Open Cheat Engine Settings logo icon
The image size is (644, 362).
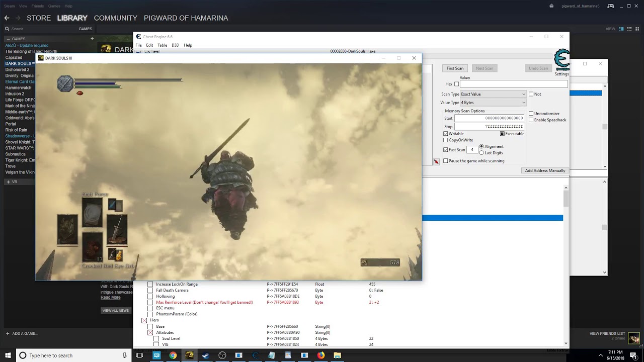pos(561,59)
